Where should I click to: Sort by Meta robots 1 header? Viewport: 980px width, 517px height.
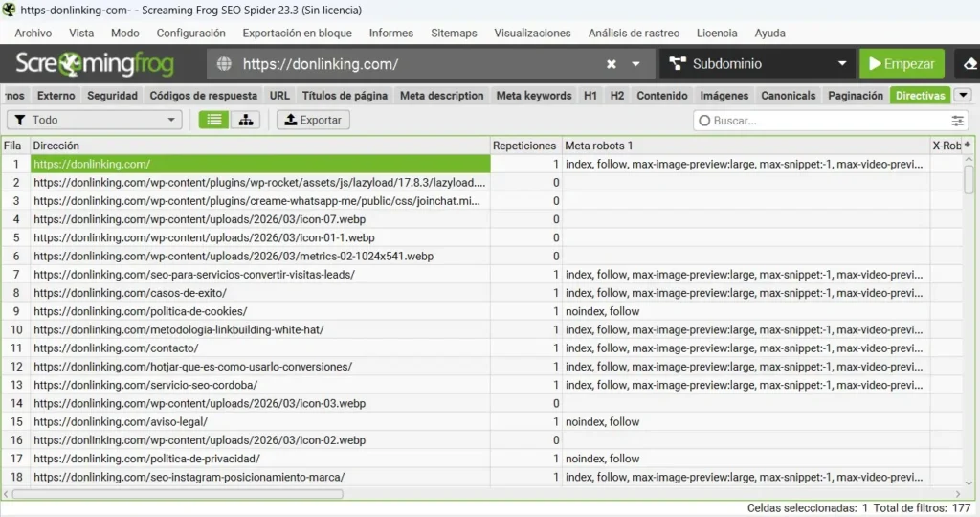[x=746, y=145]
